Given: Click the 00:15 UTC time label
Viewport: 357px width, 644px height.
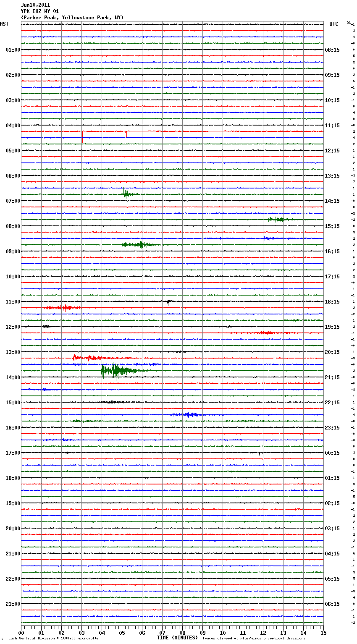Looking at the screenshot, I should click(x=332, y=453).
